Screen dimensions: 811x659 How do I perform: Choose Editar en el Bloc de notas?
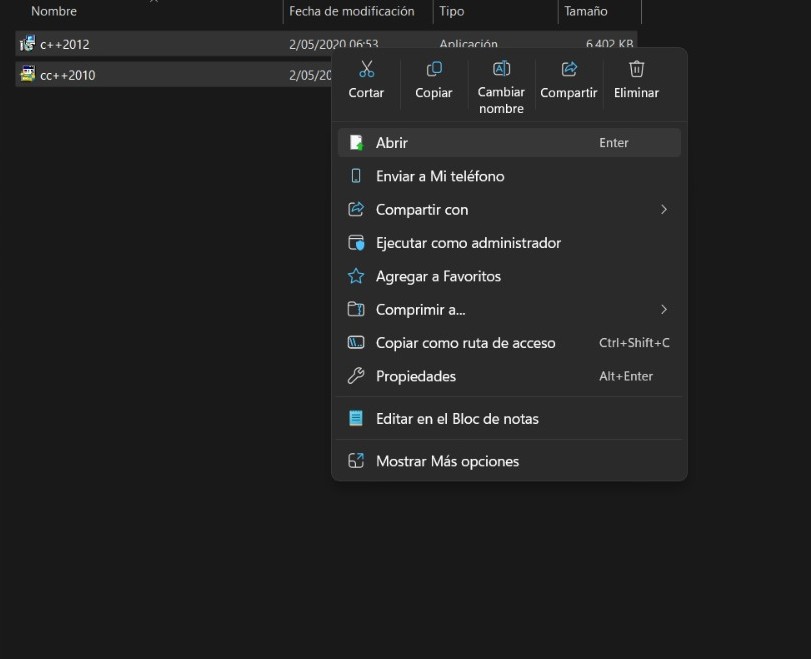tap(457, 419)
